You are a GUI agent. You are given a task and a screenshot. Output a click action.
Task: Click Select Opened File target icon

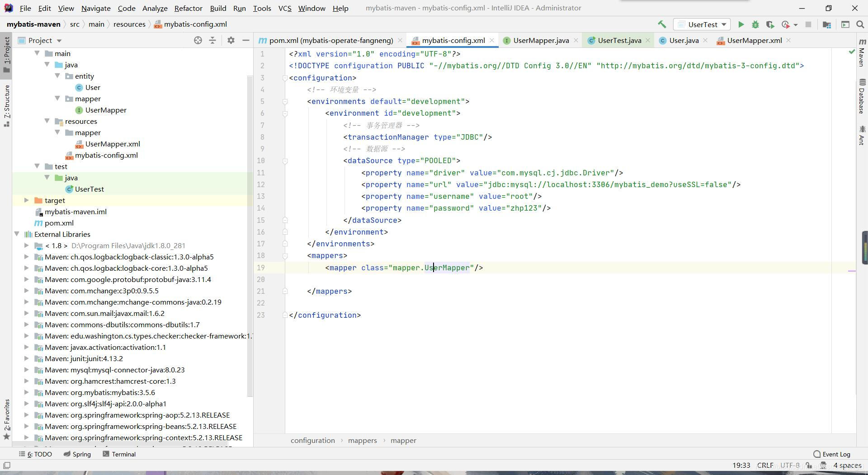pos(198,40)
